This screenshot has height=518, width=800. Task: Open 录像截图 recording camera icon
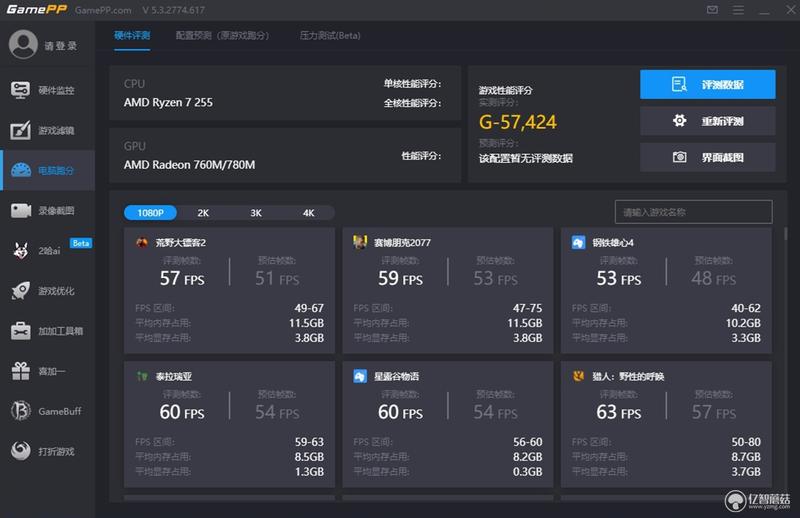point(20,210)
